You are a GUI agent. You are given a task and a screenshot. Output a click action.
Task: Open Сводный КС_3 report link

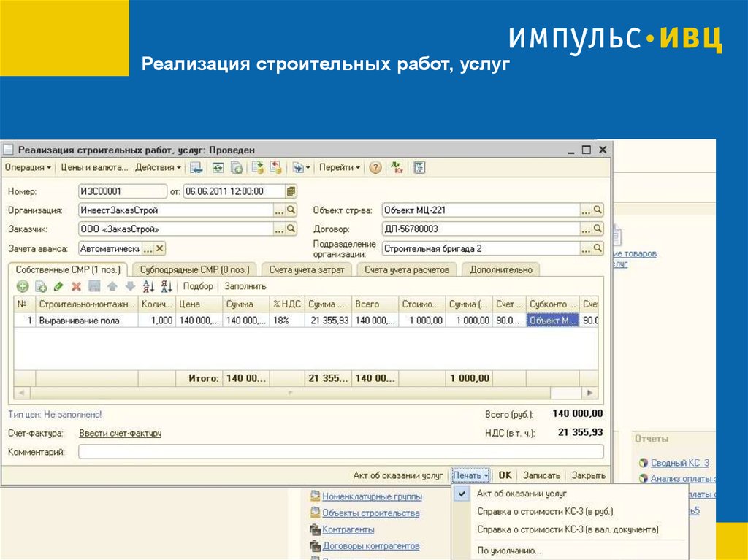pyautogui.click(x=680, y=463)
